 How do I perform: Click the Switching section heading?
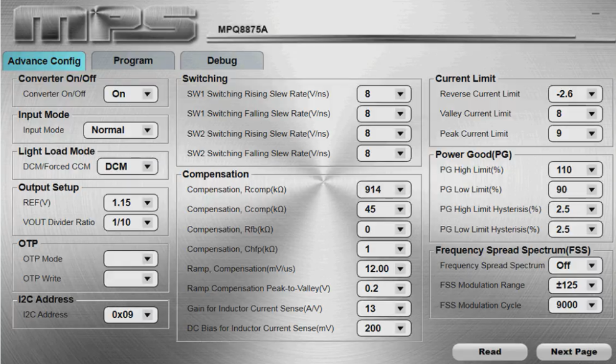click(x=205, y=78)
